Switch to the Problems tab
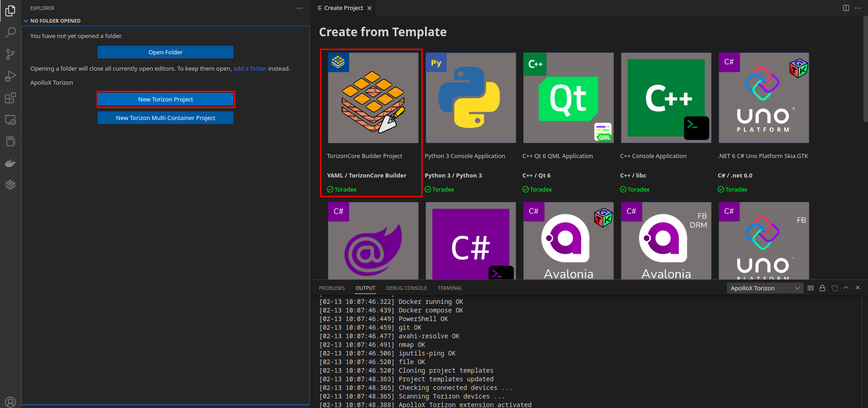The image size is (868, 408). 332,288
